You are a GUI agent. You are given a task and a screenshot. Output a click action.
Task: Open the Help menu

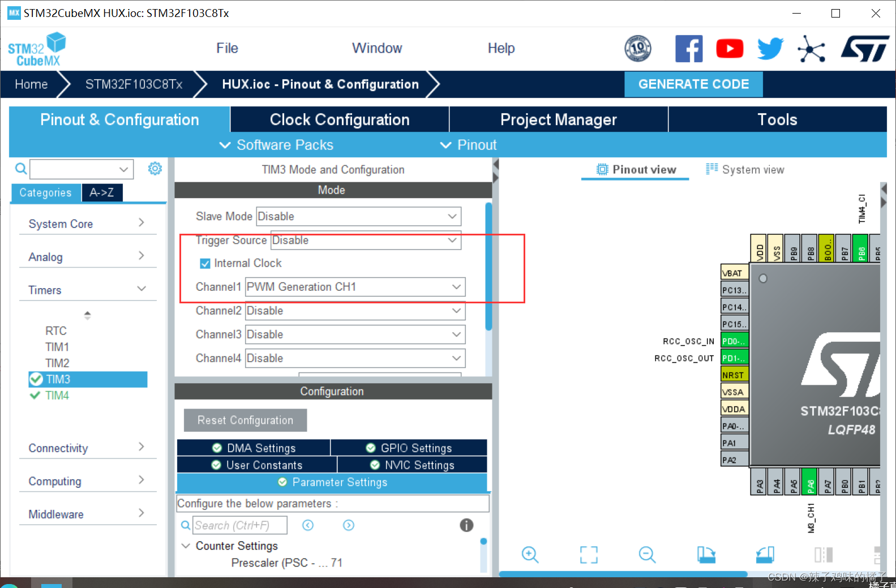tap(501, 48)
